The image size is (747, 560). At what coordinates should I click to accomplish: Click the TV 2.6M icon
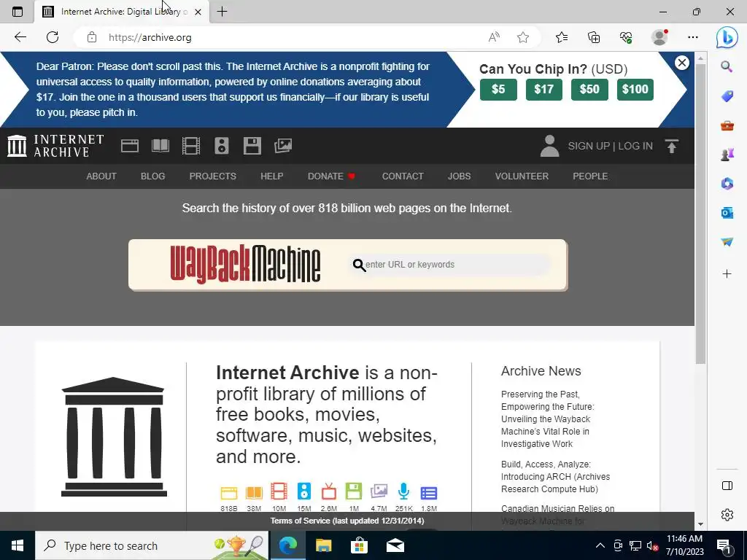point(329,491)
